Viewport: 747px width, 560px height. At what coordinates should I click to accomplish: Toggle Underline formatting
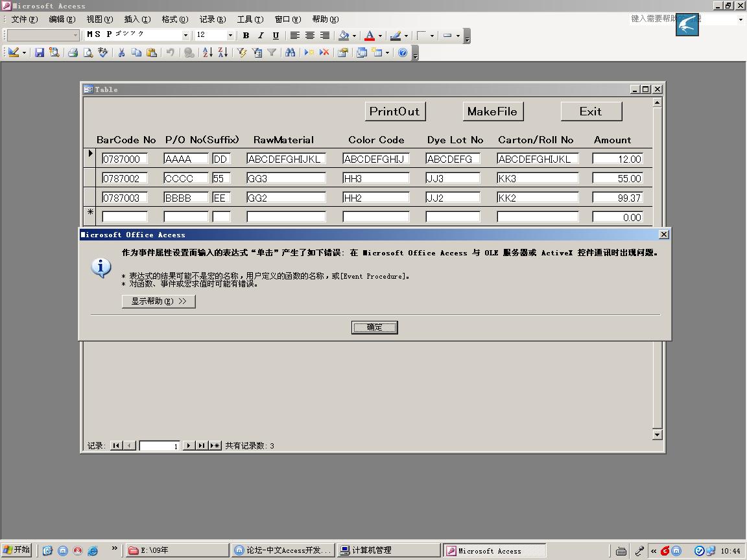tap(276, 35)
